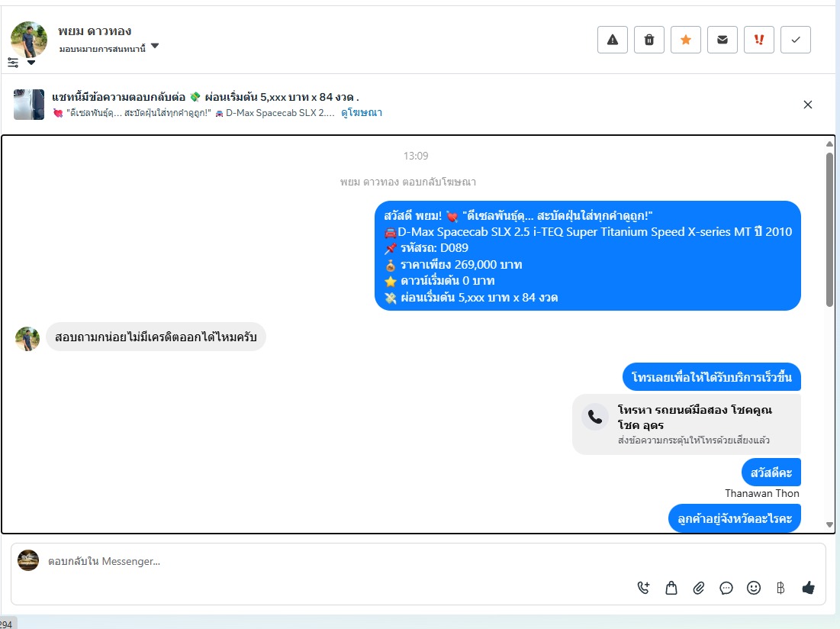Click the phone-plus call icon
Viewport: 840px width, 629px height.
point(643,588)
